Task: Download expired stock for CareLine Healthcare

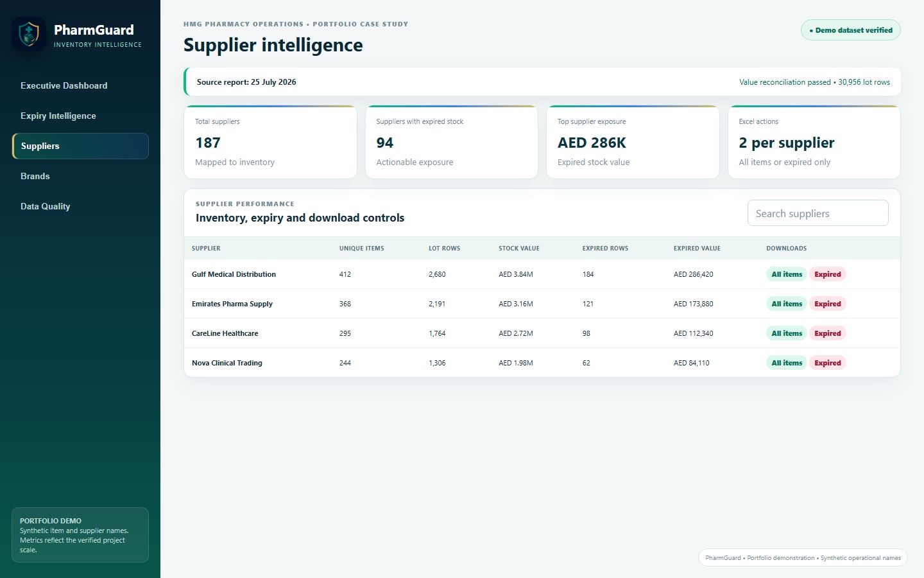Action: pos(828,333)
